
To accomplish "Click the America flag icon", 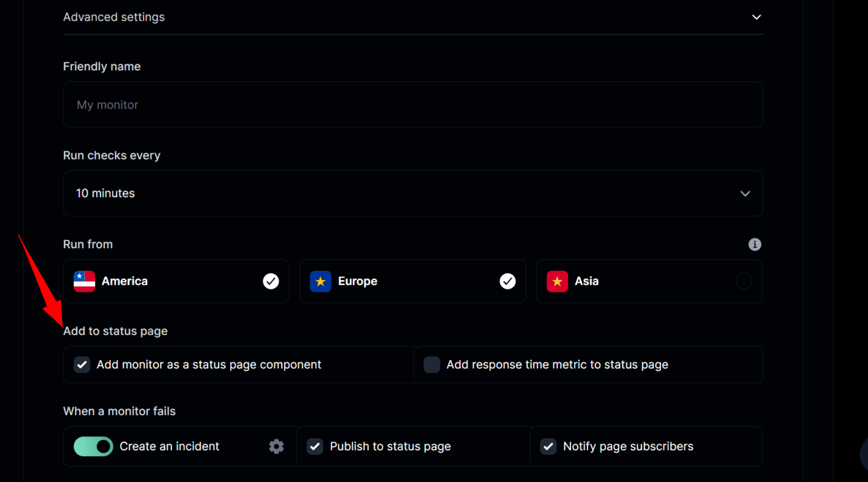I will (x=85, y=282).
